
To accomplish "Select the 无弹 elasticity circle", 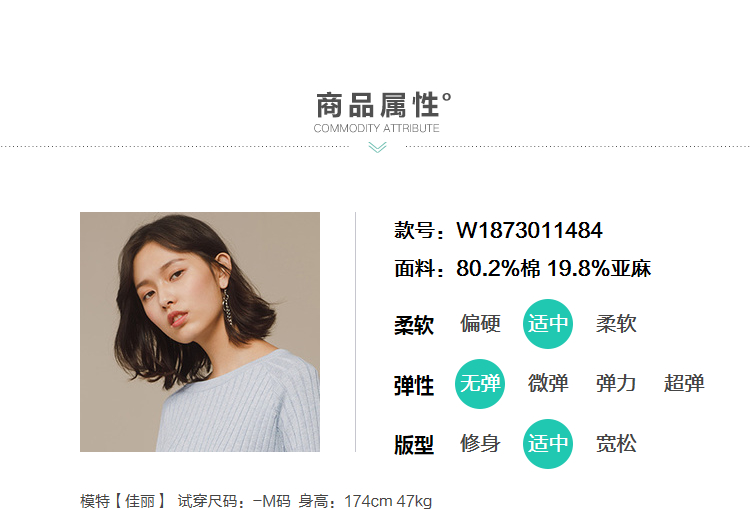I will click(480, 384).
